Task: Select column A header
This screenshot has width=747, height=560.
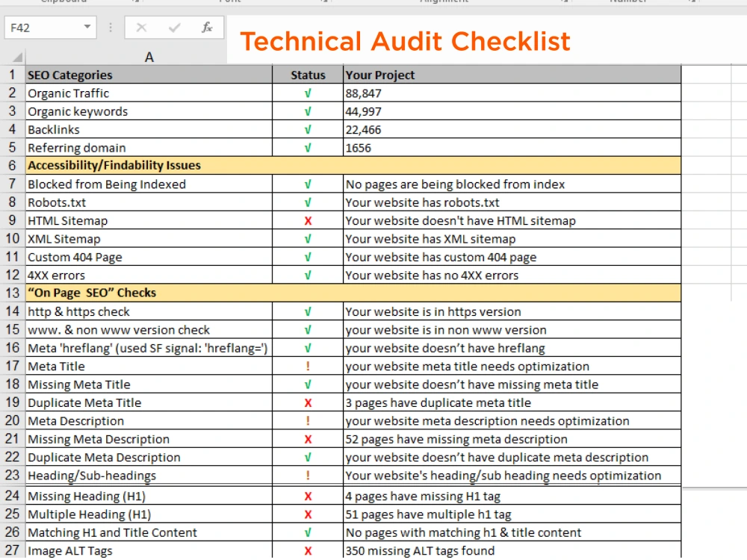Action: click(x=149, y=57)
